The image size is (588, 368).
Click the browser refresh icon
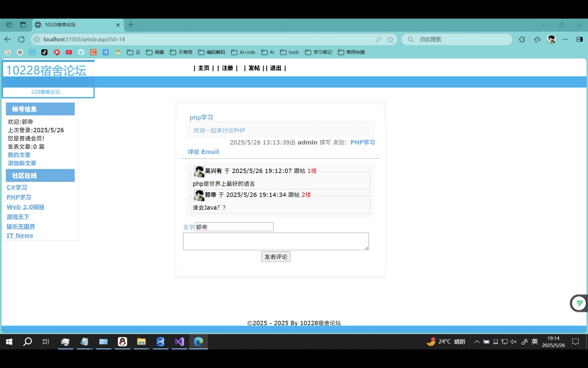coord(21,39)
